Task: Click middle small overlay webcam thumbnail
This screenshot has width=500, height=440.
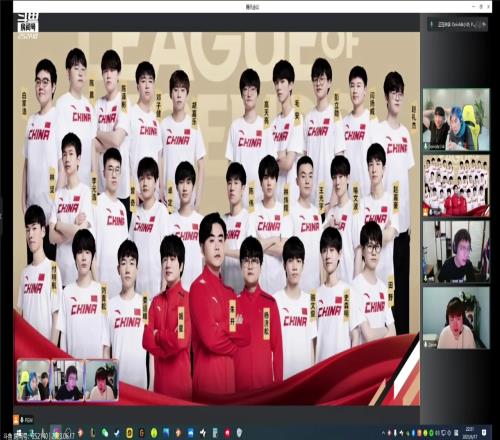Action: (68, 380)
